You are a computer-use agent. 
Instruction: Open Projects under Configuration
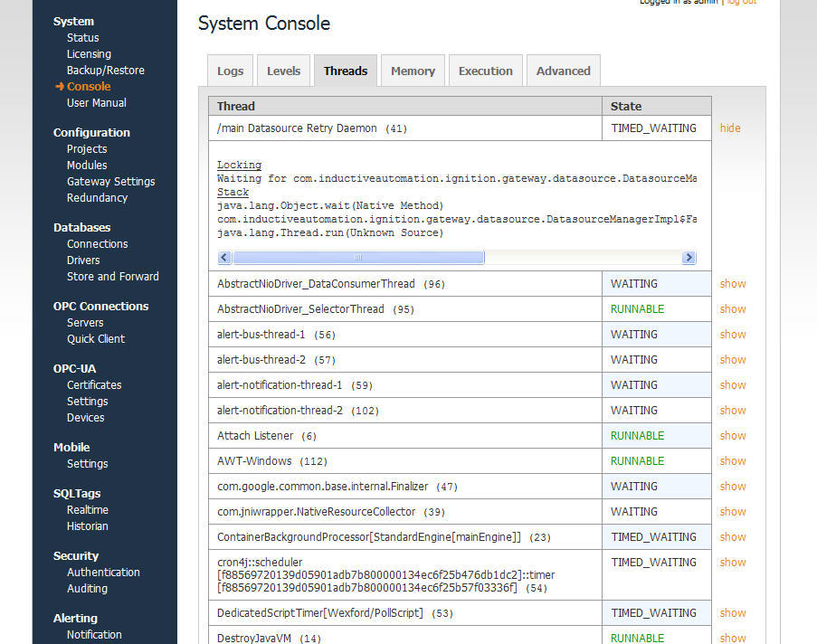coord(87,149)
